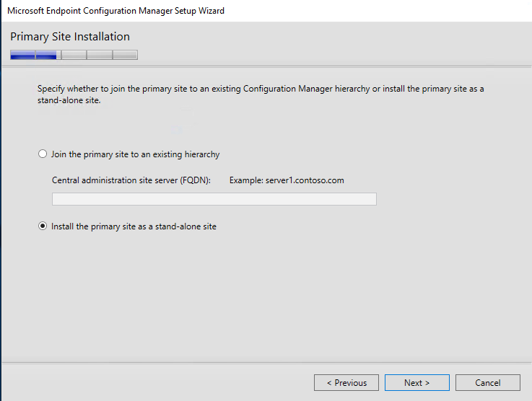Screen dimensions: 532x401
Task: Click the word stand-alone site in the description
Action: pyautogui.click(x=69, y=100)
